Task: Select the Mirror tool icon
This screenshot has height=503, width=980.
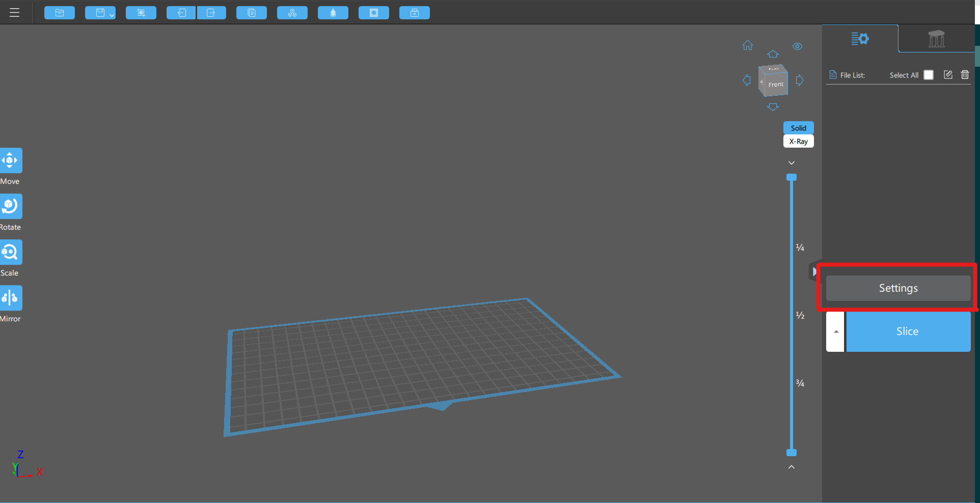Action: (x=11, y=298)
